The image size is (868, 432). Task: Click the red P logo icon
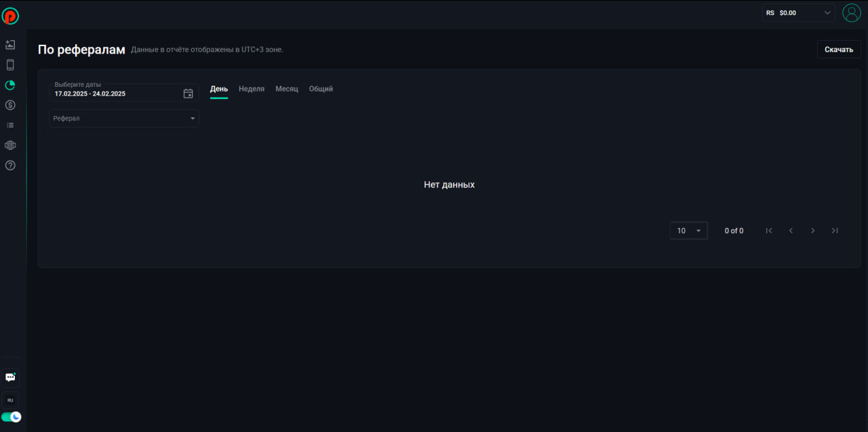click(10, 16)
